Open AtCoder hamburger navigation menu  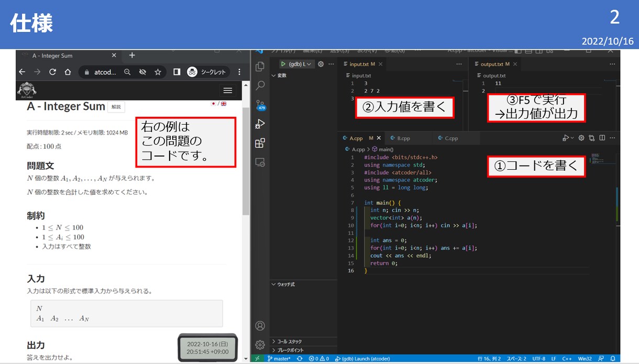pyautogui.click(x=227, y=90)
